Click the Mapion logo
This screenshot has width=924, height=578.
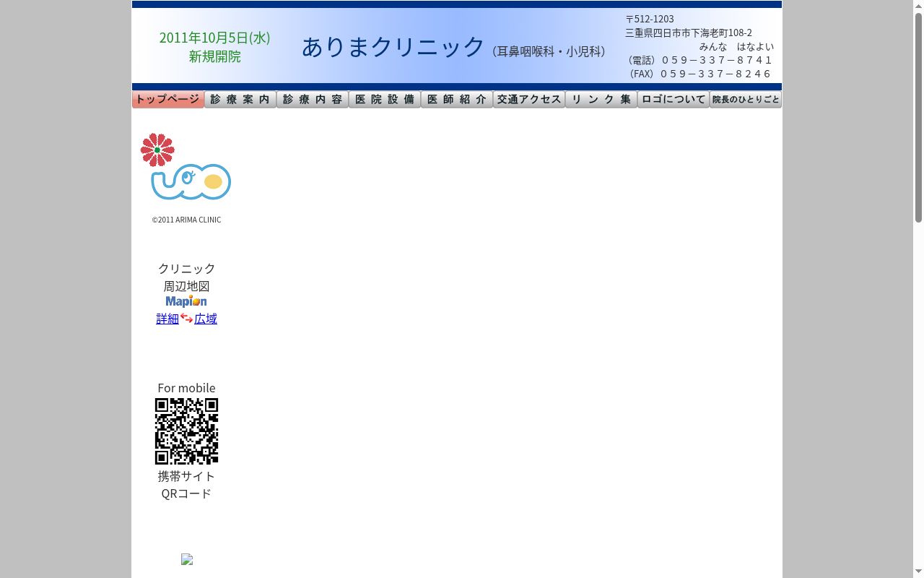pos(186,301)
